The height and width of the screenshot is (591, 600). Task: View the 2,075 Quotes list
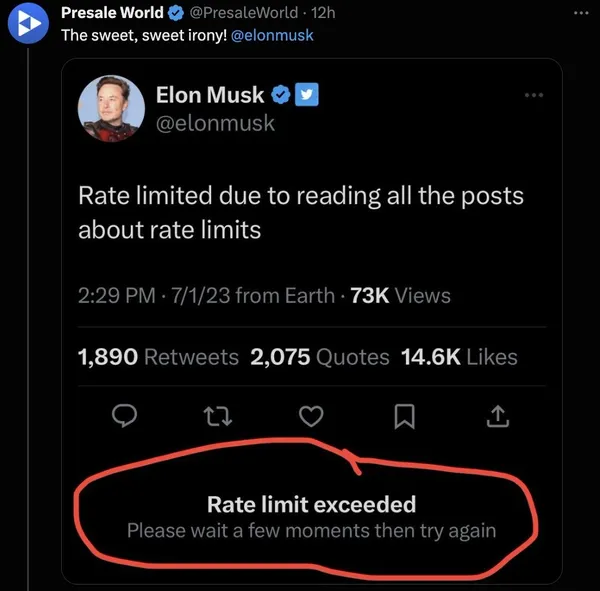pyautogui.click(x=320, y=357)
